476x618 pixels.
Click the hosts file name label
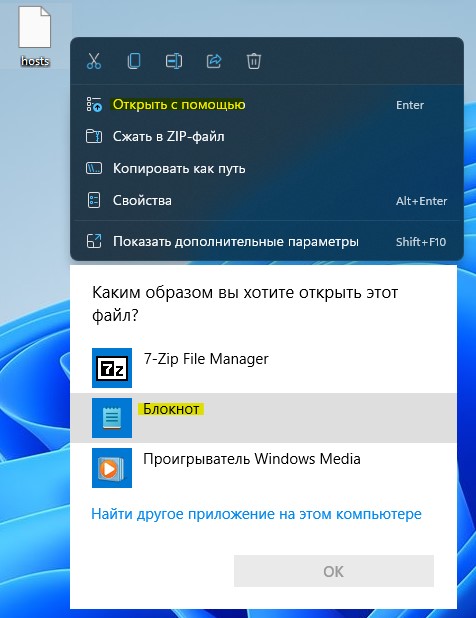(35, 61)
